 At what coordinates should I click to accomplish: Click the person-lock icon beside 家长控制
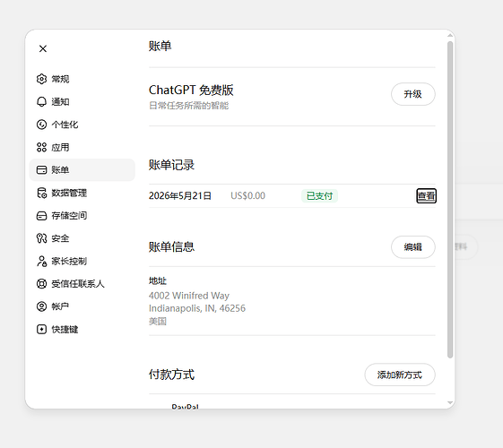pos(41,261)
